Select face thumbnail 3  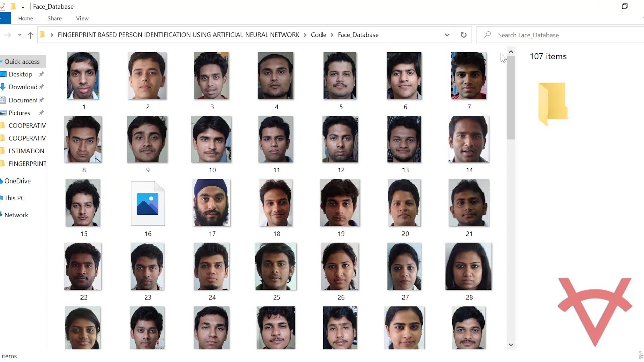click(x=212, y=76)
